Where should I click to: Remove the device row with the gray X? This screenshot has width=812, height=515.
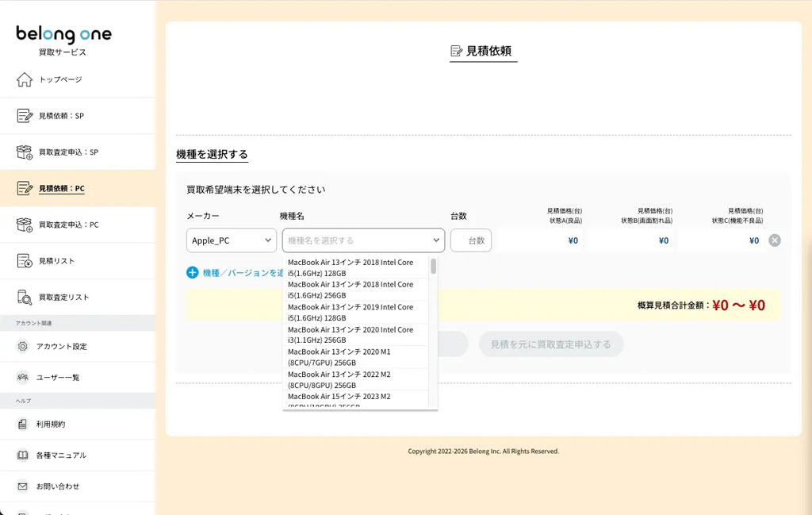pyautogui.click(x=775, y=240)
